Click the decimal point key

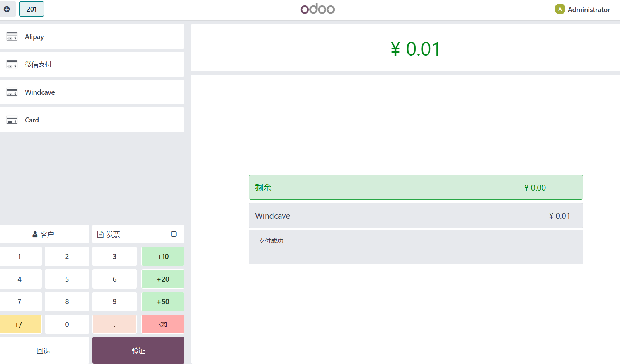115,325
